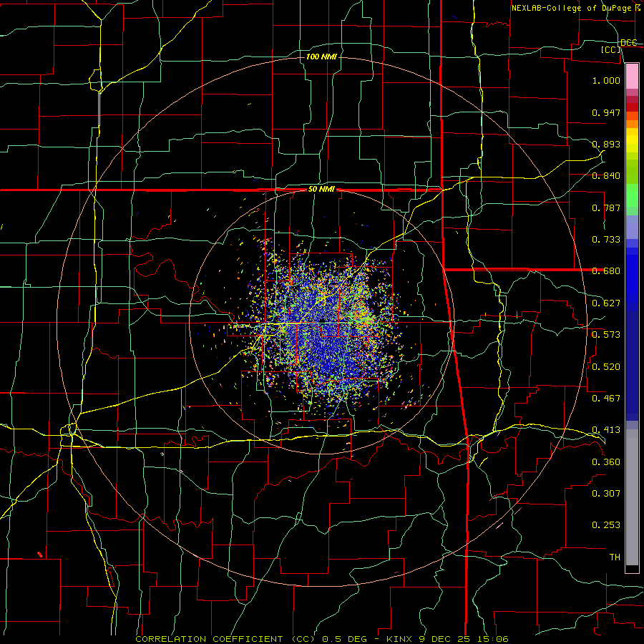Image resolution: width=644 pixels, height=644 pixels.
Task: Select the 0.680 legend value
Action: point(606,271)
